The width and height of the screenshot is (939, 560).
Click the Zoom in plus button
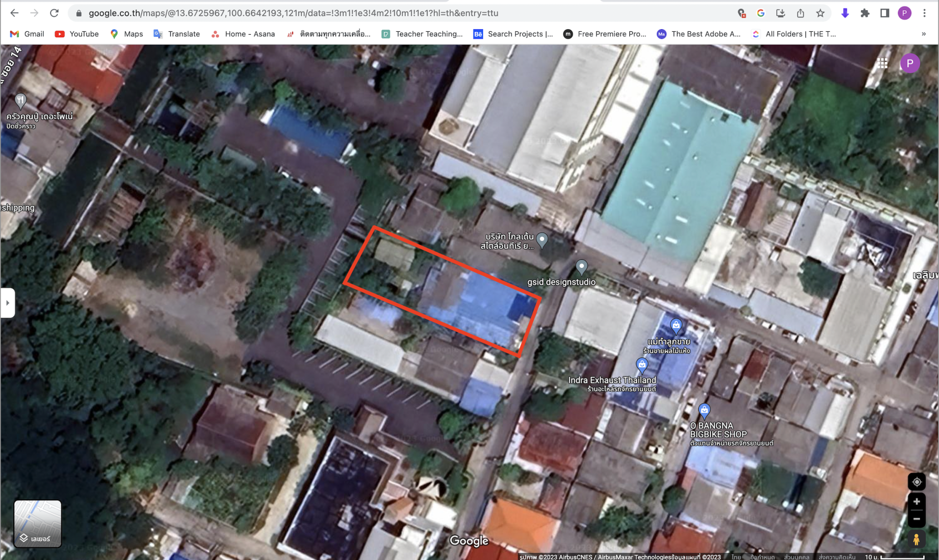[x=917, y=502]
